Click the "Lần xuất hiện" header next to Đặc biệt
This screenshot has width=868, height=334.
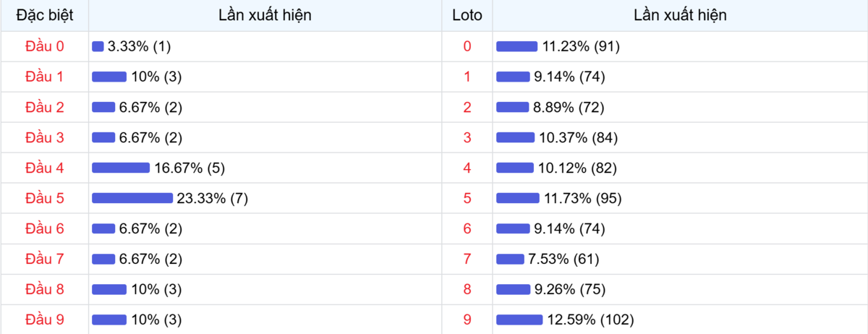(x=265, y=15)
